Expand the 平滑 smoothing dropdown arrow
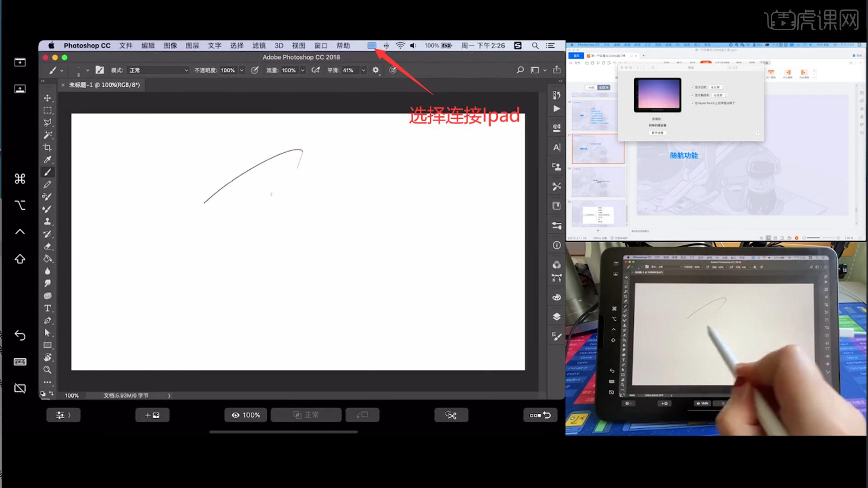Image resolution: width=868 pixels, height=488 pixels. click(x=363, y=70)
